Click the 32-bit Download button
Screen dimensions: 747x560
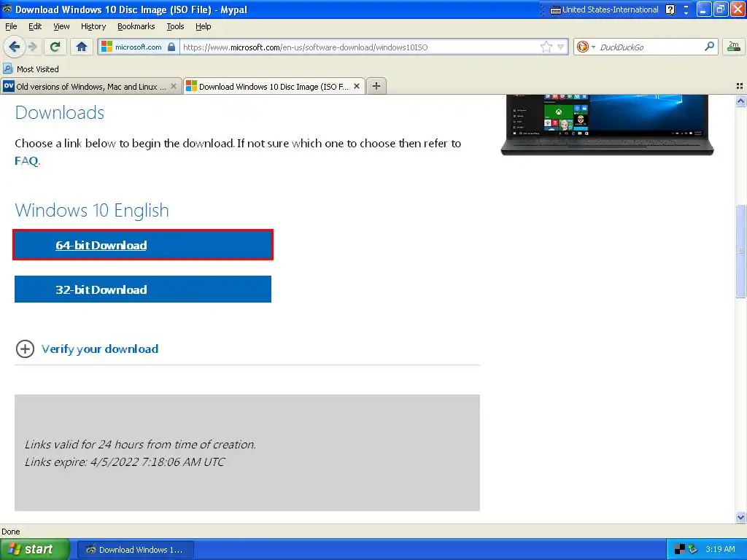(143, 289)
